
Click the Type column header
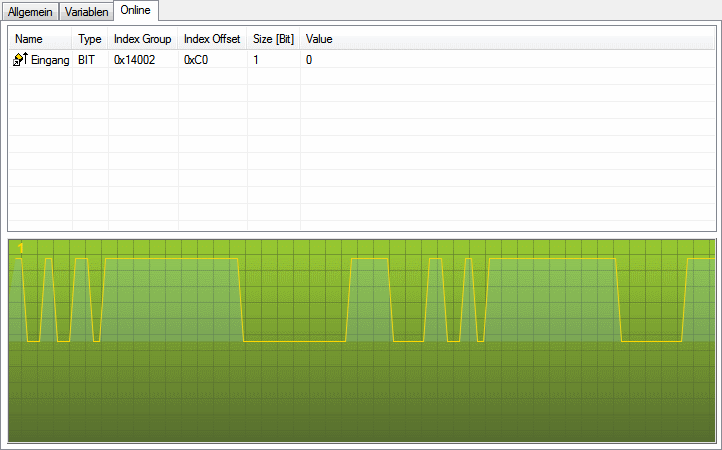(89, 39)
